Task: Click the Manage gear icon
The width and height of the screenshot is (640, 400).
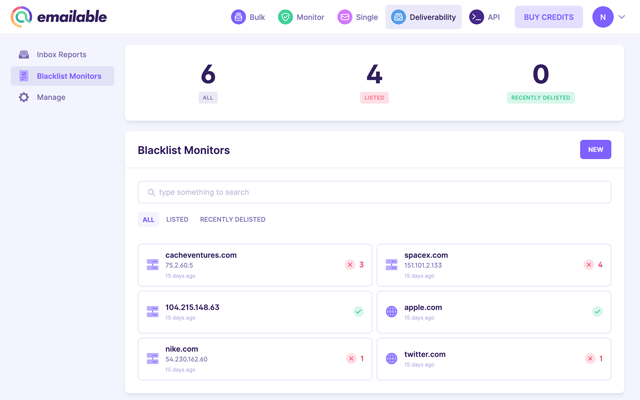Action: [24, 97]
